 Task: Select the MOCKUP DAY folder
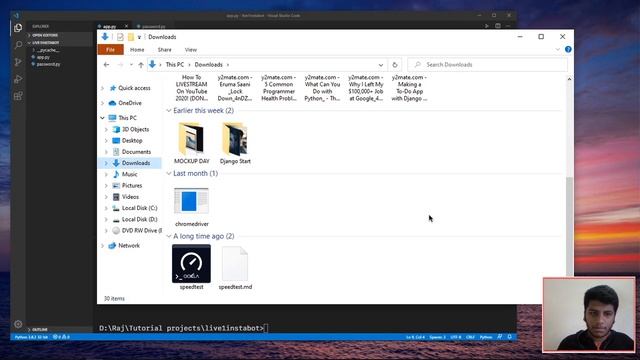191,143
